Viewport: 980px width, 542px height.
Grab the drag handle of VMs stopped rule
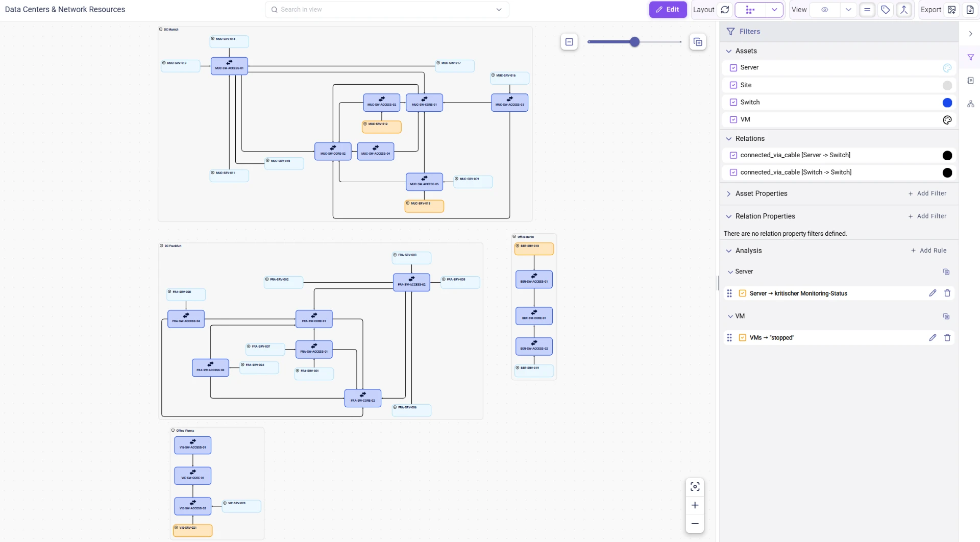(729, 338)
